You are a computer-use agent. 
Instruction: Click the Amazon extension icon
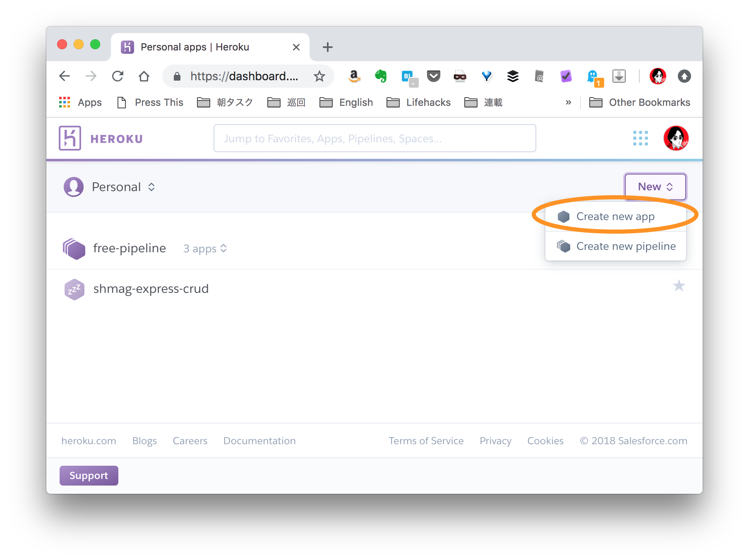click(354, 76)
